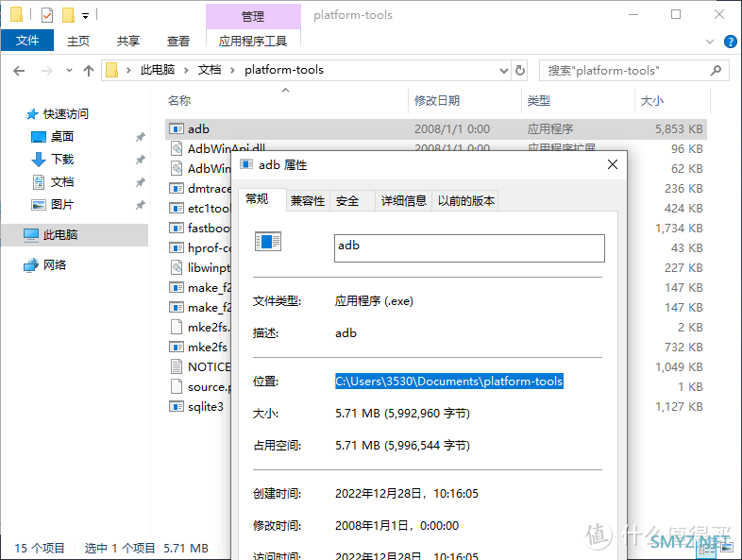
Task: Expand the address bar history dropdown
Action: [504, 71]
